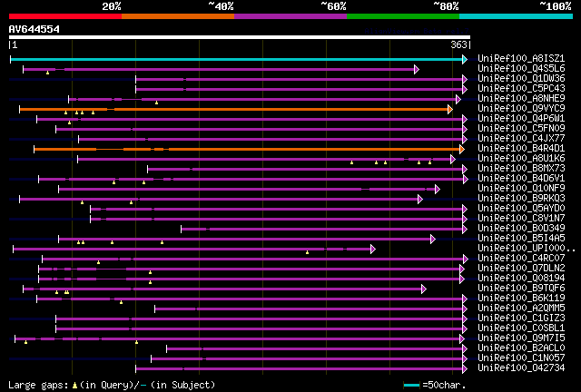The image size is (581, 392).
Task: Click the purple arrowhead on the Q10NF9 row
Action: (x=438, y=190)
